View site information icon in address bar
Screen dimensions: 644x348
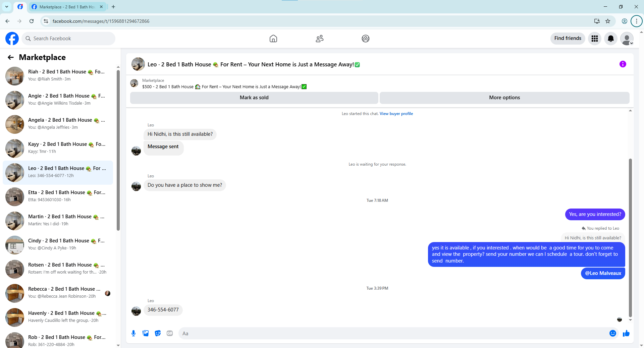[x=46, y=21]
